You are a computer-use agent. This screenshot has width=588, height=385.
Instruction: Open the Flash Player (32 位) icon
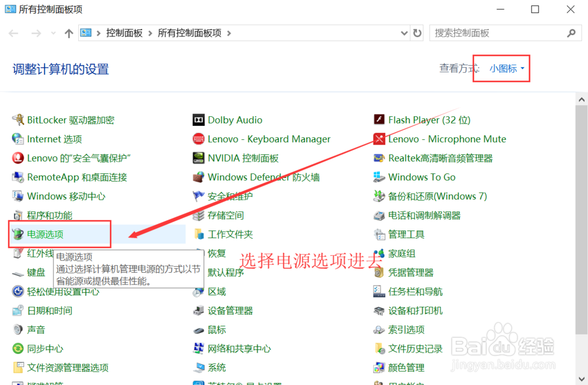click(x=379, y=120)
